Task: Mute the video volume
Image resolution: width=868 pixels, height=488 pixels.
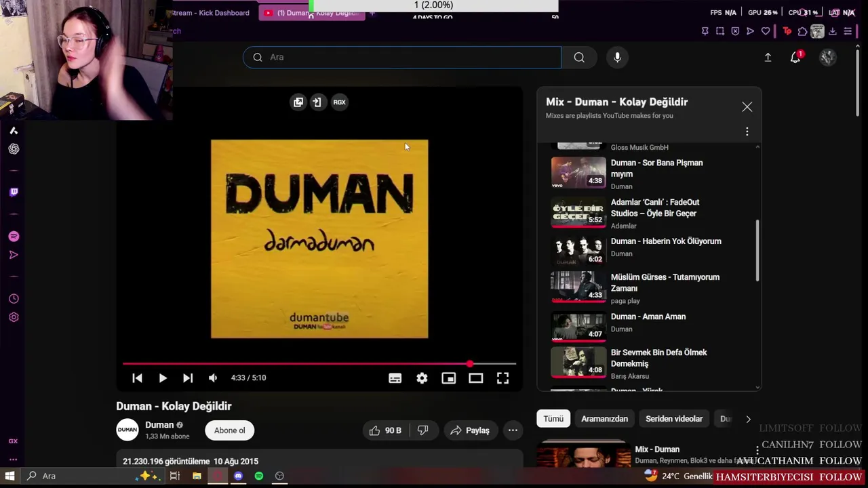Action: 213,378
